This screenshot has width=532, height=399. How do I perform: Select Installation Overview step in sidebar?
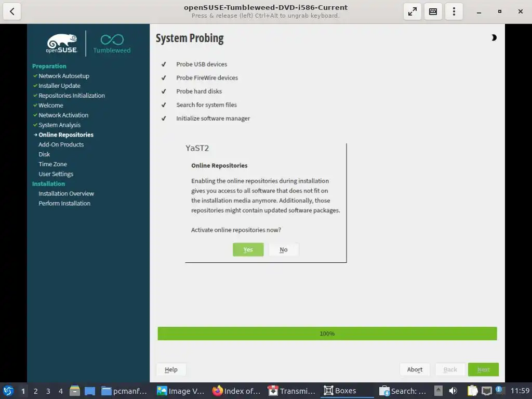(x=66, y=194)
